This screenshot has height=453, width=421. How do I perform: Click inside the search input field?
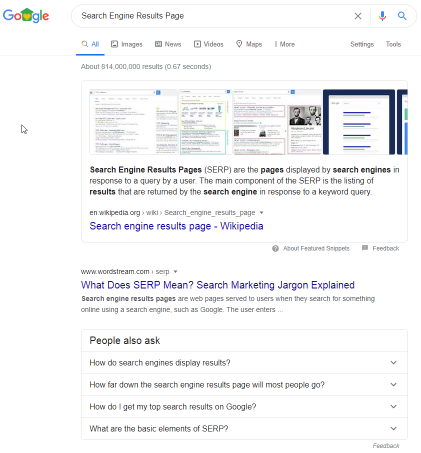point(213,16)
